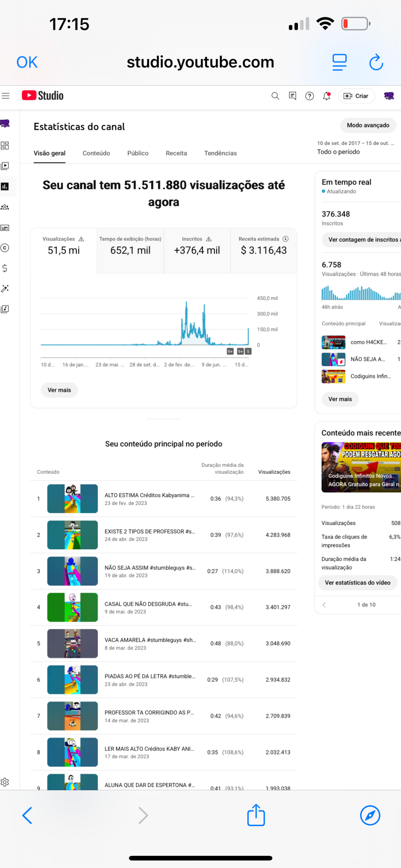Open VACA AMARELA #stumbleguys video row

pyautogui.click(x=164, y=644)
